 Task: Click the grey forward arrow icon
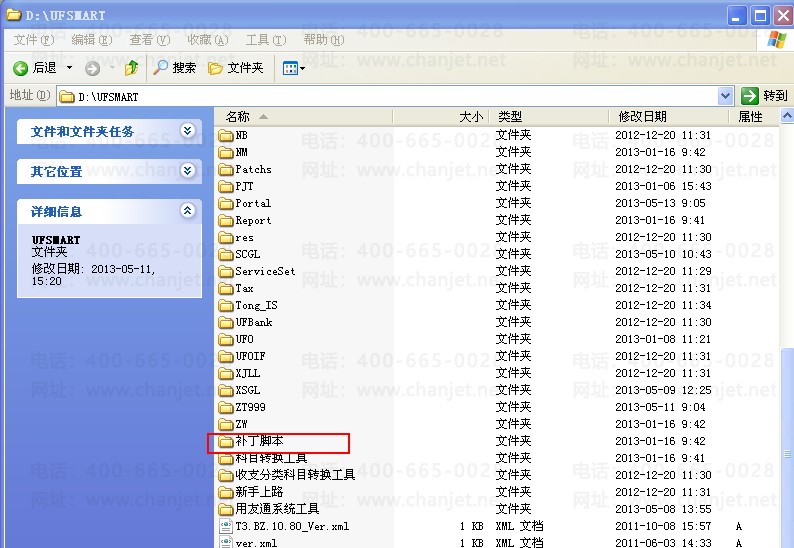(92, 68)
